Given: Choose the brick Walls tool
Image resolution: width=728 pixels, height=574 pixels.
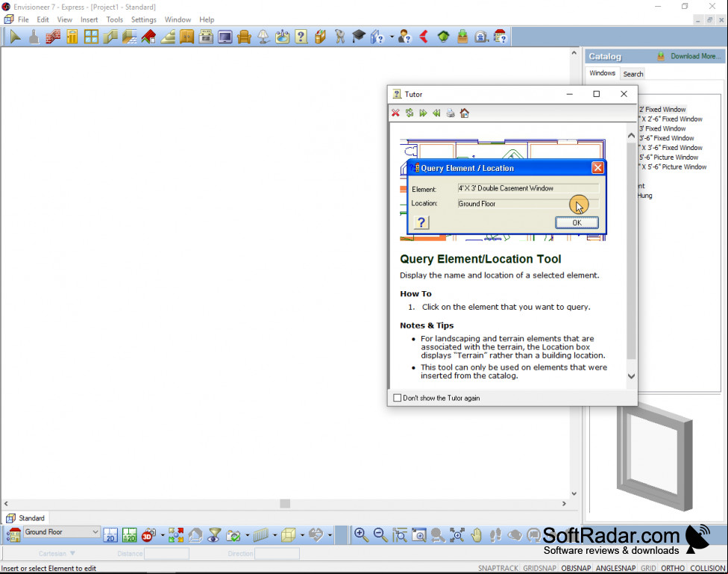Looking at the screenshot, I should (53, 37).
